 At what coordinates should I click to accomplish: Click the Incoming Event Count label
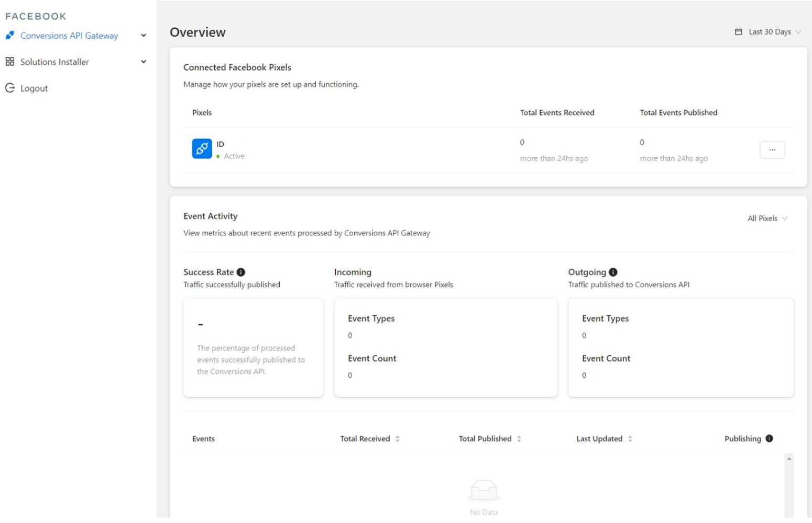click(x=372, y=358)
